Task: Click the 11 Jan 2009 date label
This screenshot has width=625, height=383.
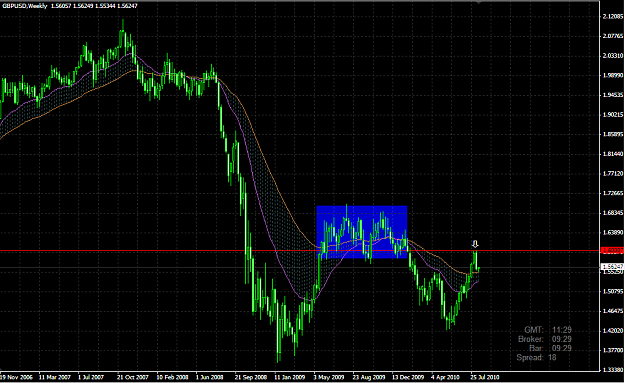Action: 290,377
